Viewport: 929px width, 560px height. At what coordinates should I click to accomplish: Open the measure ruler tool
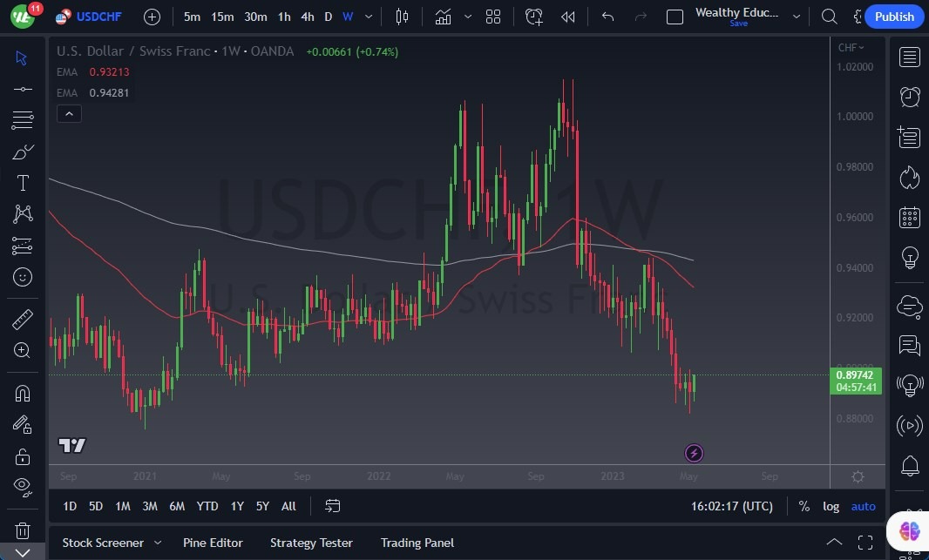pyautogui.click(x=23, y=319)
